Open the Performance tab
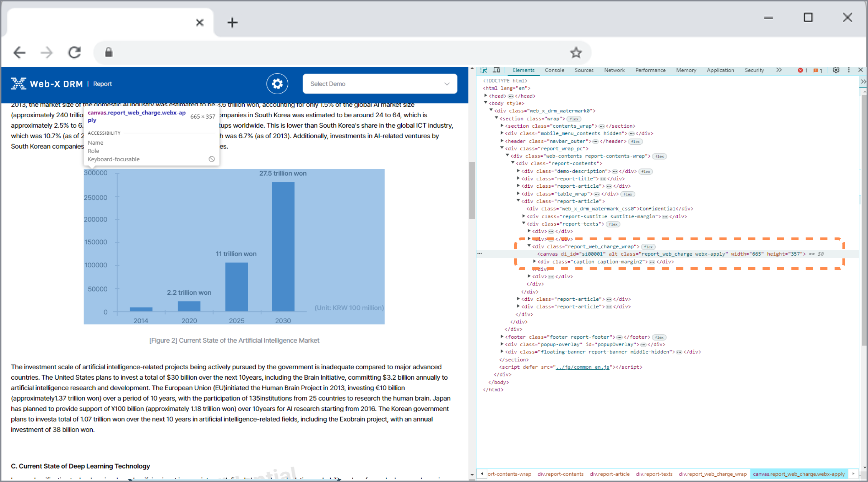The height and width of the screenshot is (482, 868). 650,70
